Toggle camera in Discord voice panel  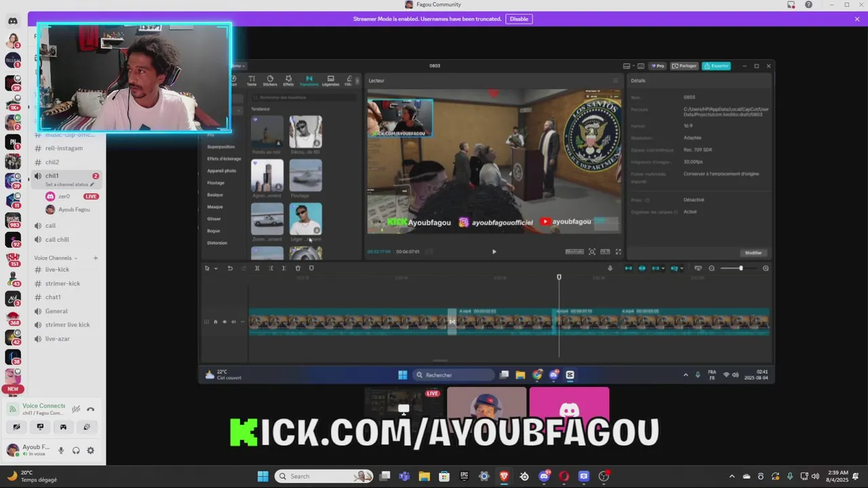(16, 427)
